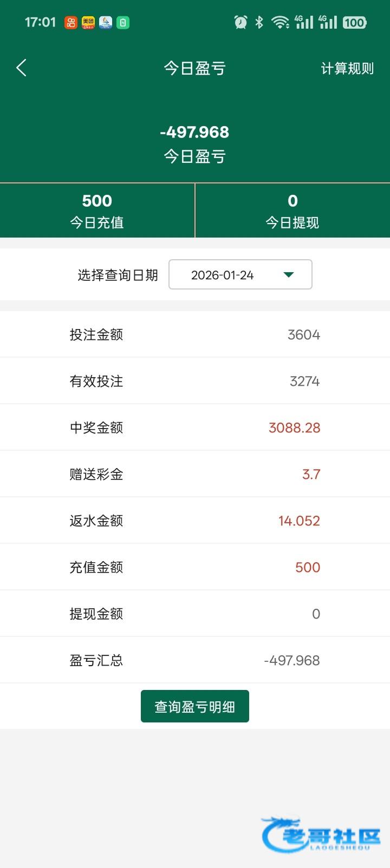Open the date selection dropdown arrow
390x868 pixels.
coord(289,275)
